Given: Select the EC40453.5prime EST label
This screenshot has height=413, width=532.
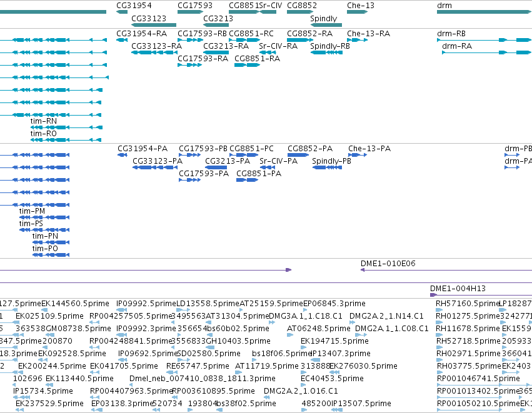Looking at the screenshot, I should (x=332, y=379).
